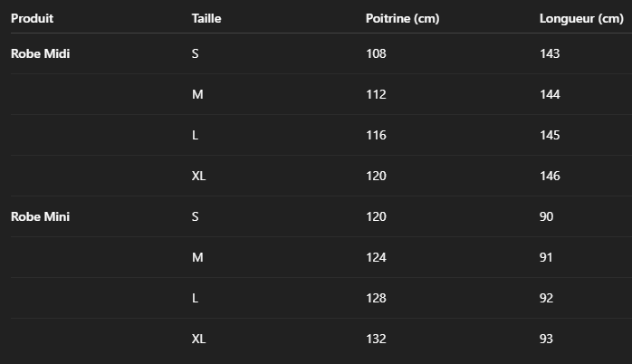The image size is (632, 364).
Task: Click the 91 length cell
Action: coord(547,257)
